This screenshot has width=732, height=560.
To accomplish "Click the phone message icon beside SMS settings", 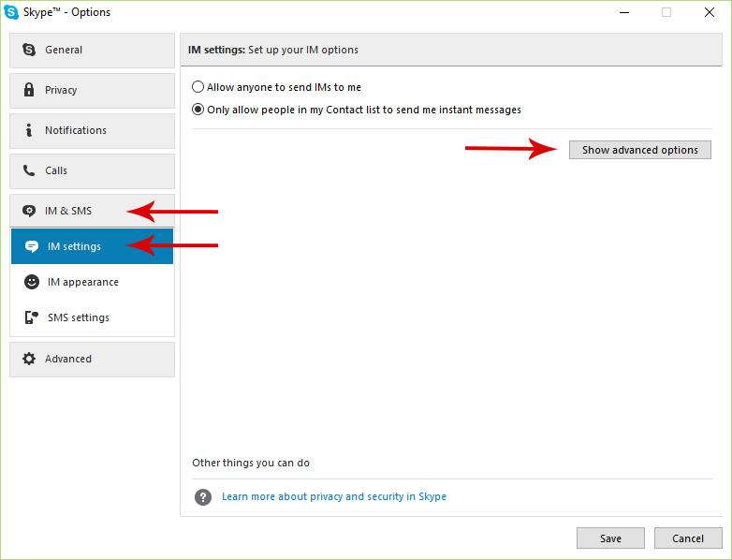I will (x=31, y=317).
